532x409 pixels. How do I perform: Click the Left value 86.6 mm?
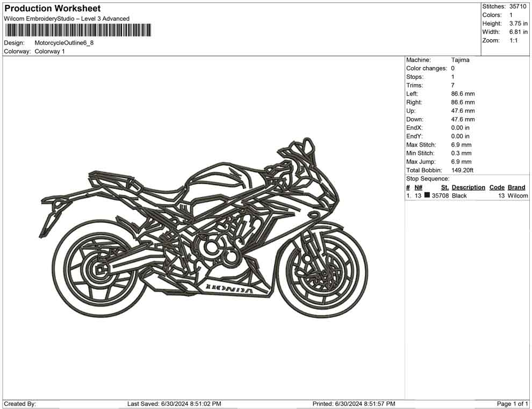[463, 93]
